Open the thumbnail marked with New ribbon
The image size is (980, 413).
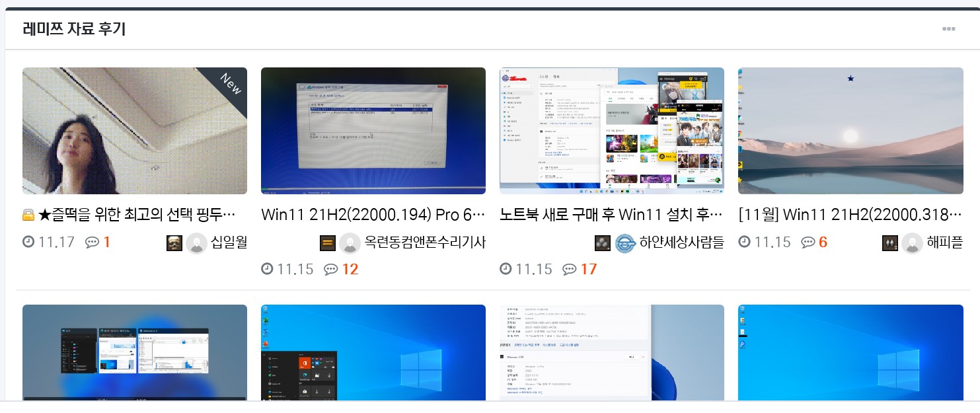pos(135,131)
